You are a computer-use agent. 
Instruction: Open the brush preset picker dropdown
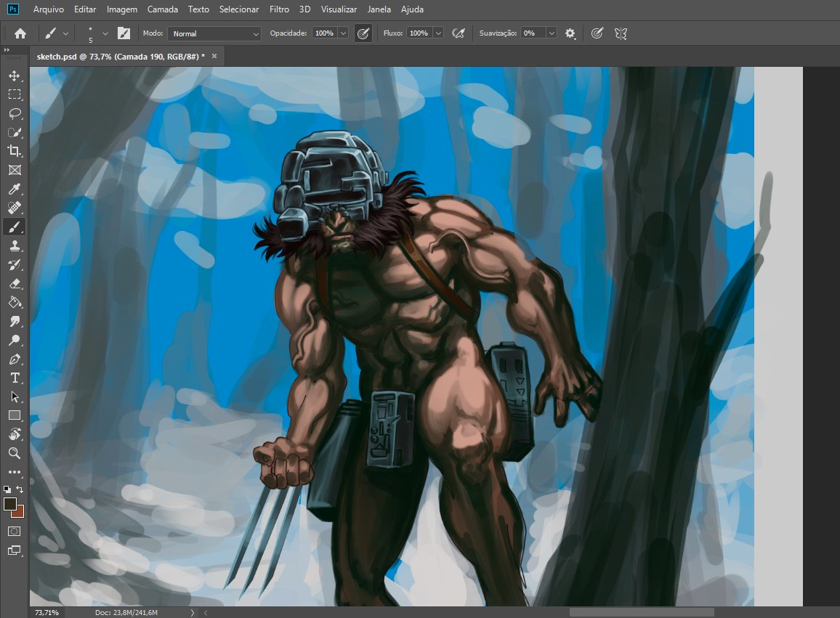(x=105, y=33)
